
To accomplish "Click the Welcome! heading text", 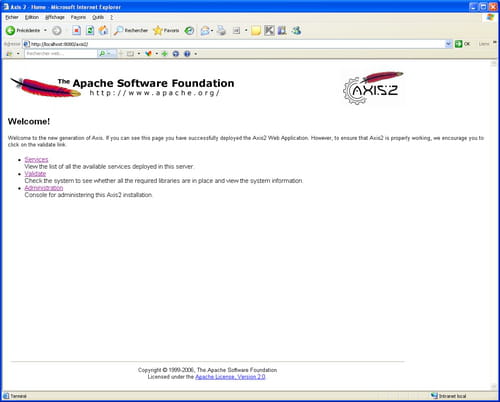I will coord(29,121).
